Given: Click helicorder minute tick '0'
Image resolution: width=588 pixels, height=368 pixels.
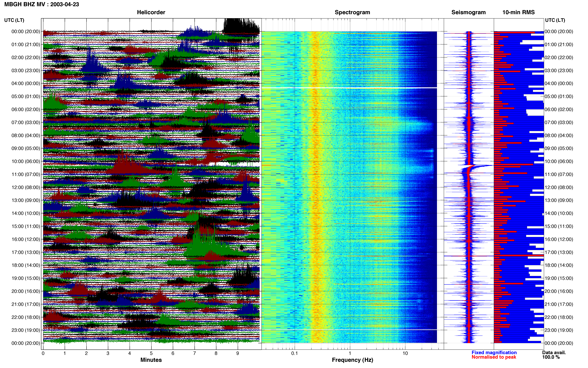Looking at the screenshot, I should pos(43,353).
